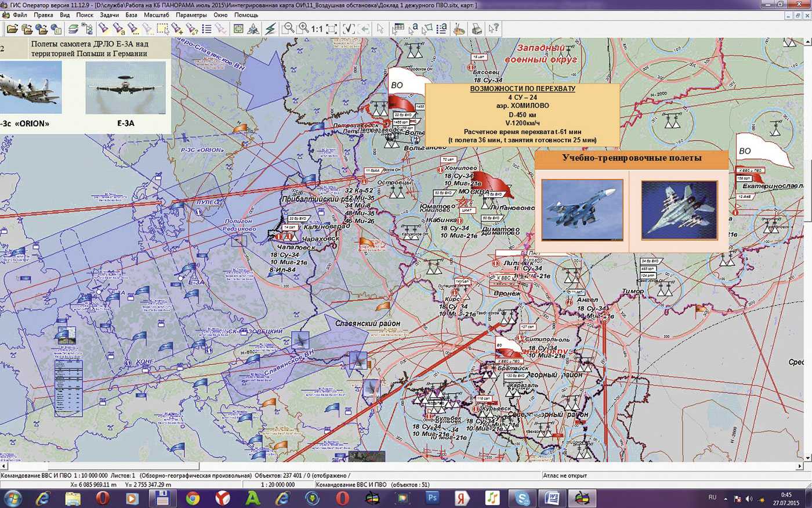Open the Правка menu
Screen dimensions: 812x508
pyautogui.click(x=43, y=15)
